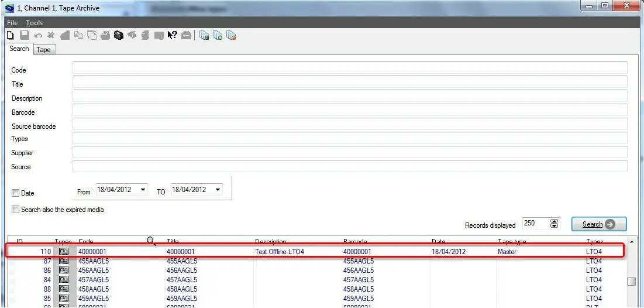The width and height of the screenshot is (644, 308).
Task: Click the Save floppy disk icon
Action: point(25,36)
